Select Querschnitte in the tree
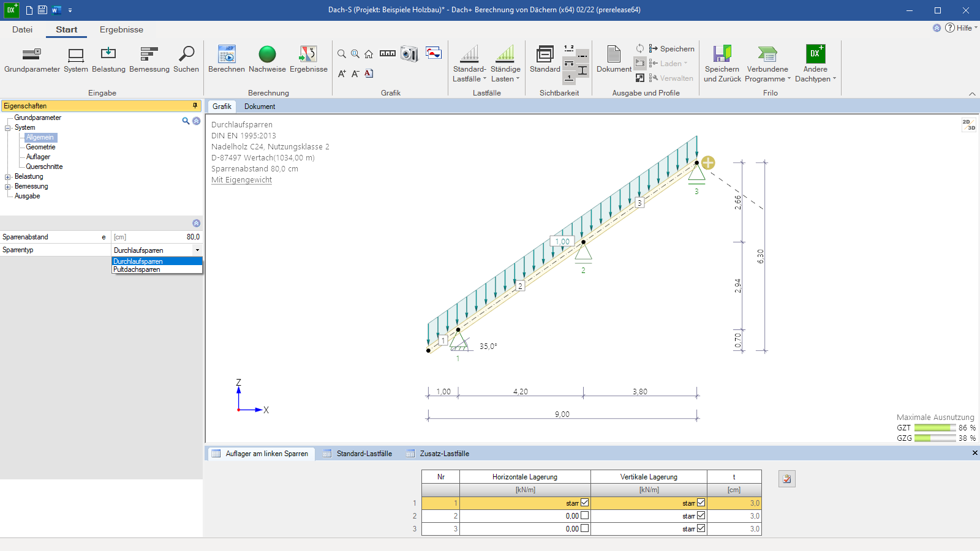Screen dimensions: 980x551 click(x=44, y=167)
